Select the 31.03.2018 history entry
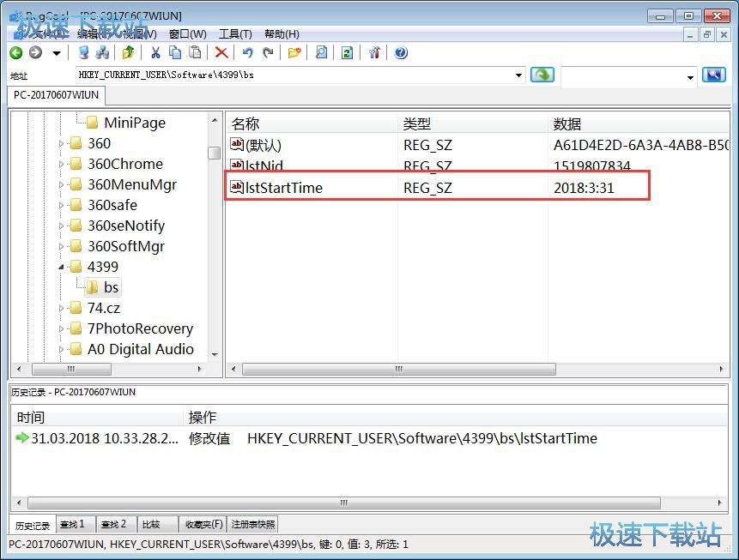Image resolution: width=739 pixels, height=560 pixels. click(306, 438)
